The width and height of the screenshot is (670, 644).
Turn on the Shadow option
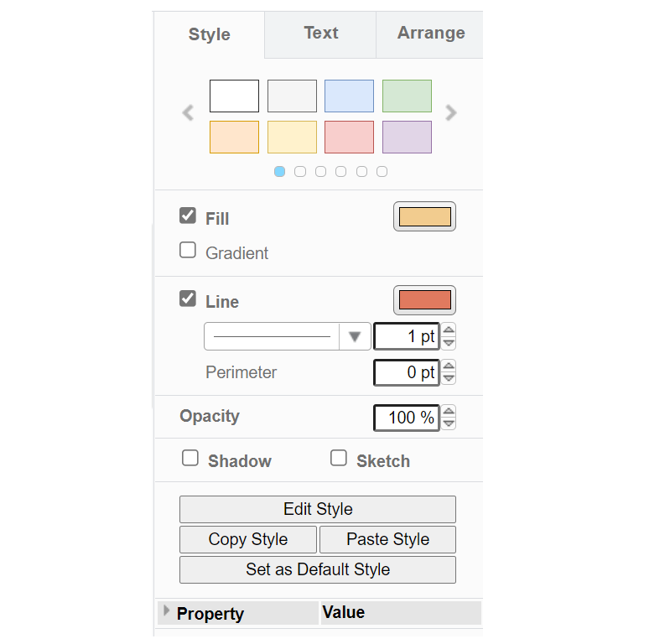(190, 459)
